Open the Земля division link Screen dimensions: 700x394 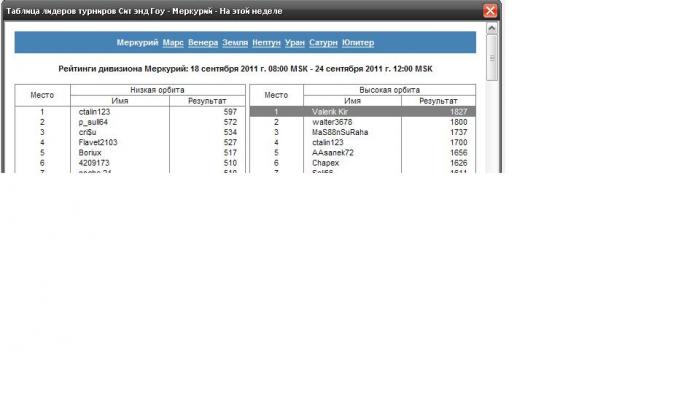(x=235, y=43)
